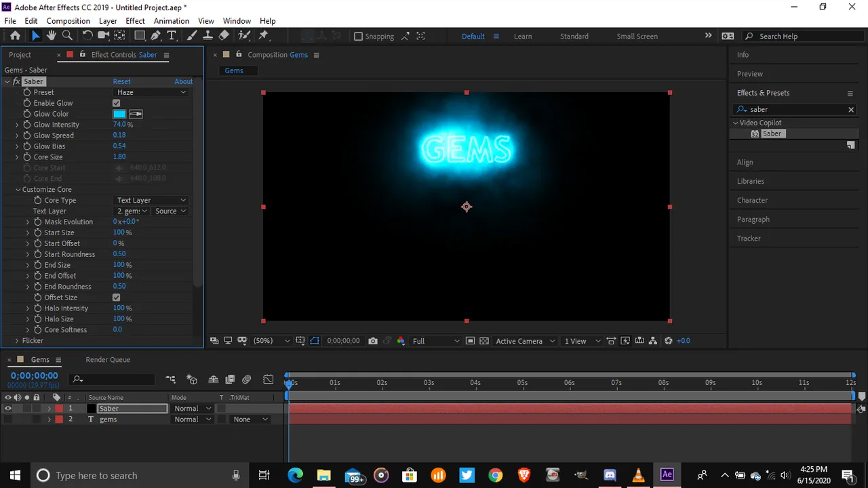This screenshot has width=868, height=488.
Task: Select the Brush tool
Action: coord(192,36)
